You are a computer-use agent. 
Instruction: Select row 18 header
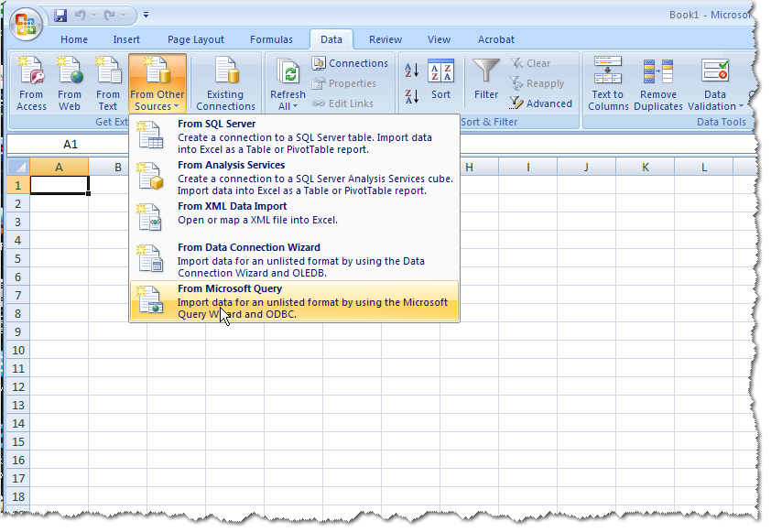pos(18,496)
